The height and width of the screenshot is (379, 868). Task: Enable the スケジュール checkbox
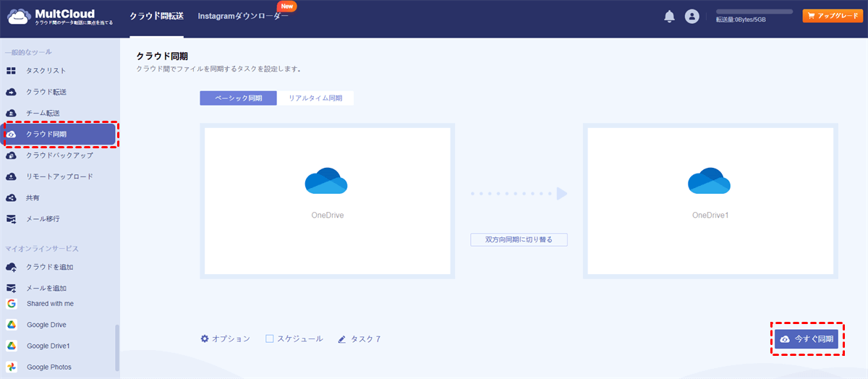pyautogui.click(x=269, y=338)
